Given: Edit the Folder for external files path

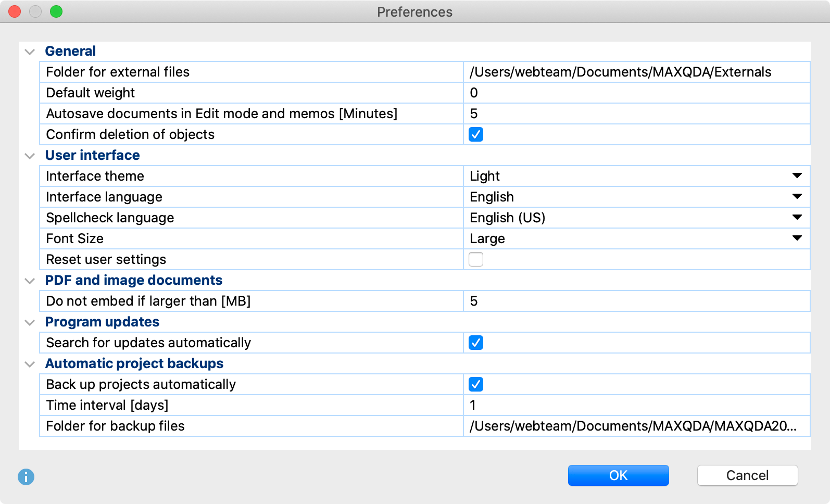Looking at the screenshot, I should [636, 72].
